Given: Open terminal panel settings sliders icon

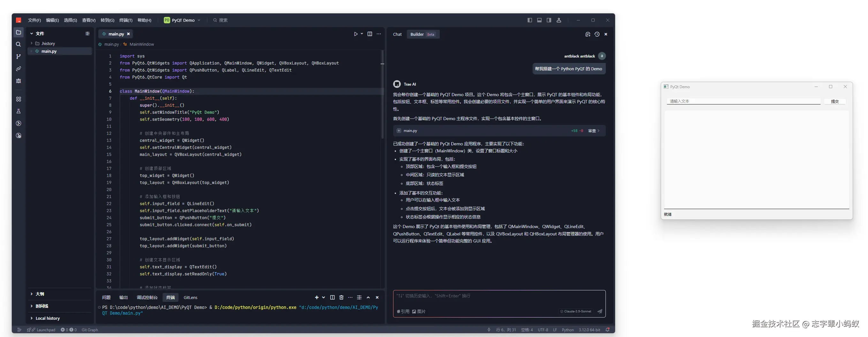Looking at the screenshot, I should click(x=359, y=298).
